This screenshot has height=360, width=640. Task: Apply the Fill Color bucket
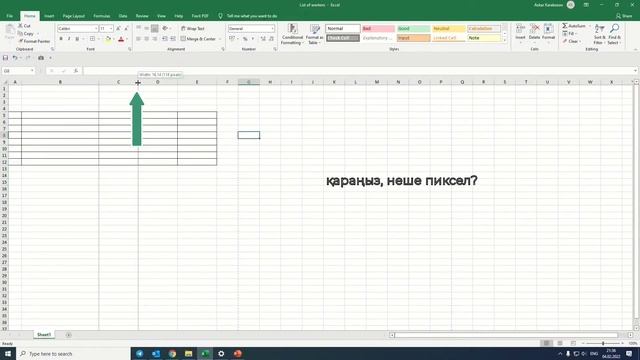tap(108, 39)
